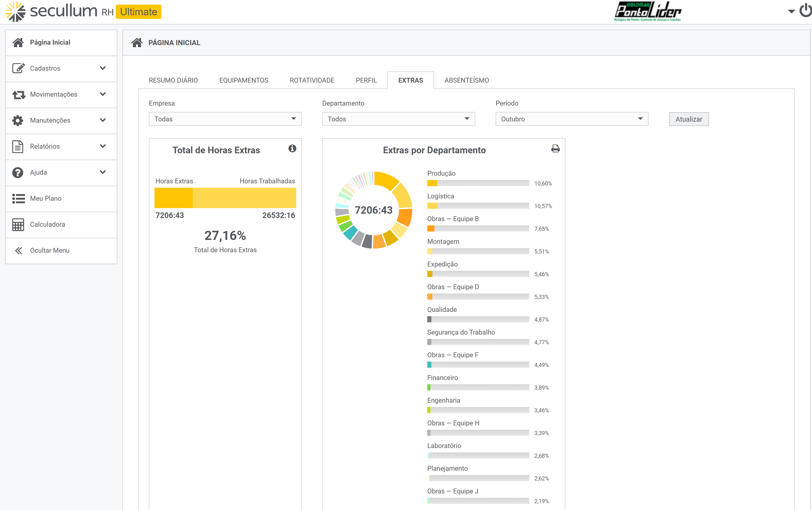
Task: Print the Extras por Departamento chart
Action: click(x=555, y=148)
